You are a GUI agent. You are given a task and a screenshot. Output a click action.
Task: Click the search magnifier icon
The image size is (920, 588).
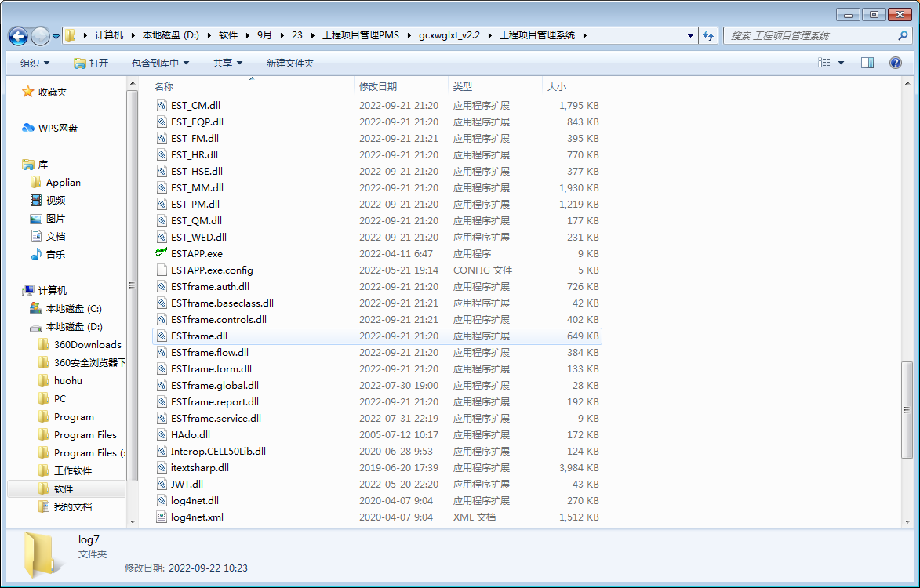[x=903, y=36]
